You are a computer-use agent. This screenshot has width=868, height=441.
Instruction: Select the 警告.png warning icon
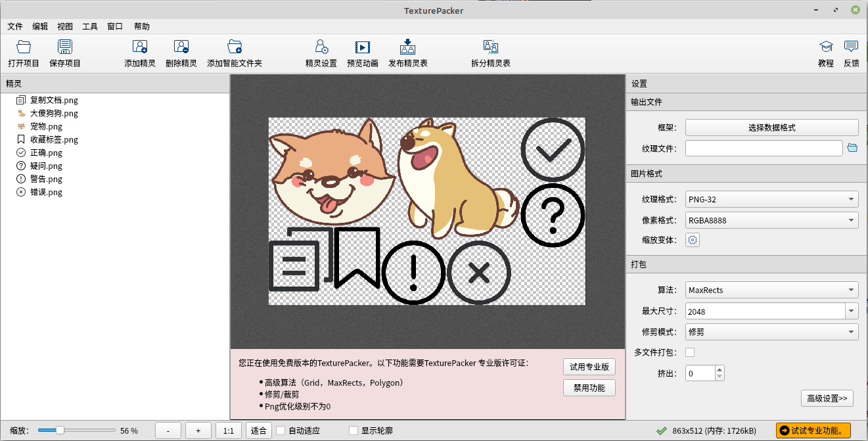pyautogui.click(x=21, y=179)
